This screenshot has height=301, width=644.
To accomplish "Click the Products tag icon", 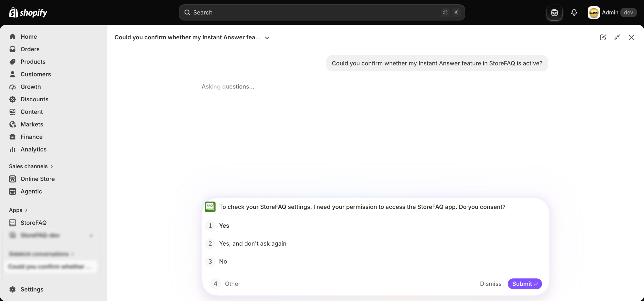I will click(13, 62).
